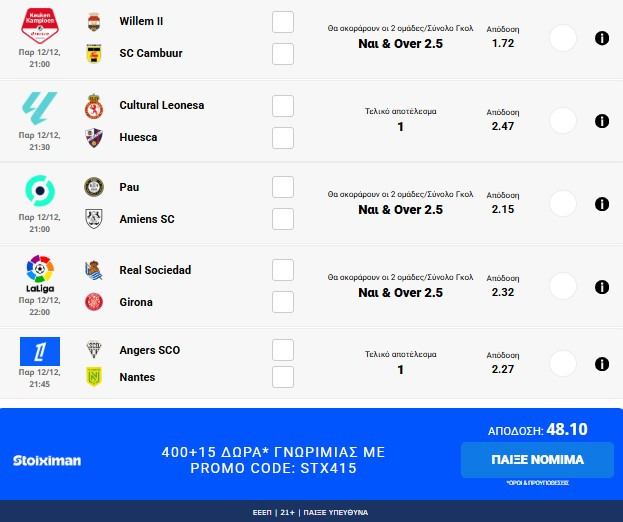Check the box next to Angers SCO
The image size is (623, 522).
(283, 350)
